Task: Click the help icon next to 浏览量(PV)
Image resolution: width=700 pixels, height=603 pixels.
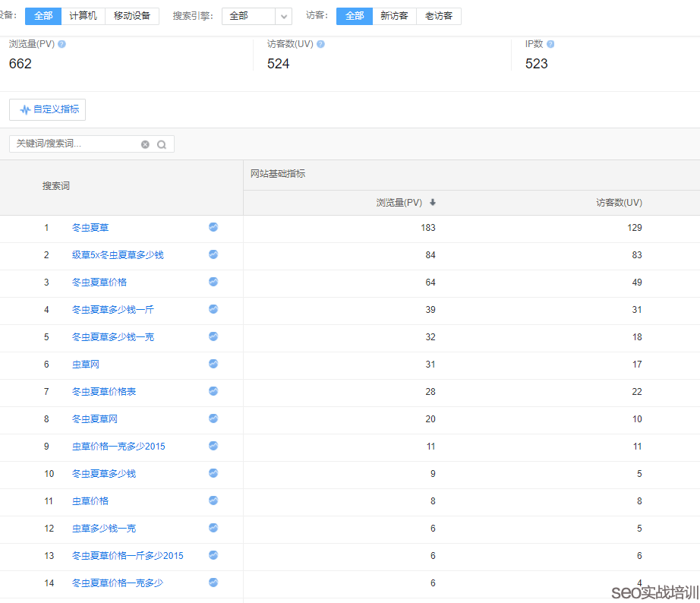Action: [x=61, y=43]
